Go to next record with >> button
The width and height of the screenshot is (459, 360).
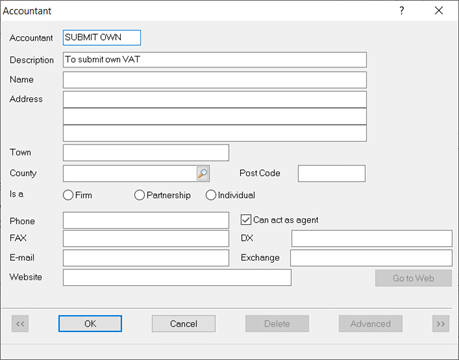(440, 324)
